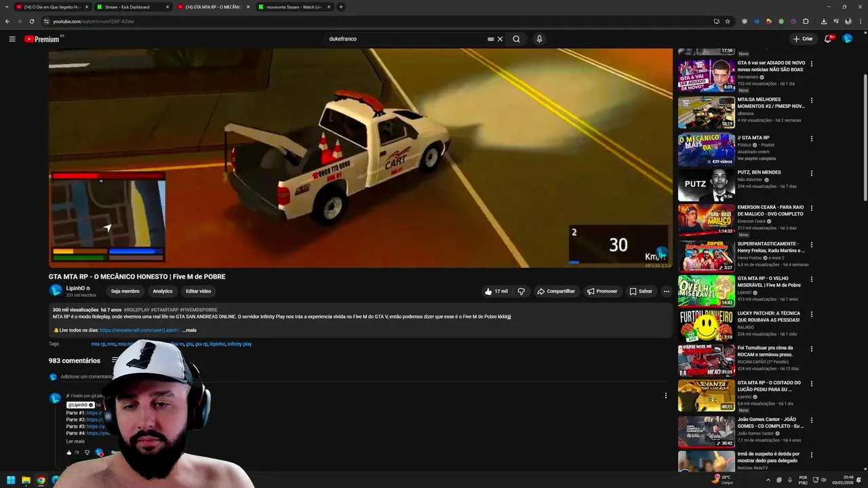This screenshot has height=488, width=868.
Task: Switch to moraismita Stream tab
Action: tap(293, 7)
